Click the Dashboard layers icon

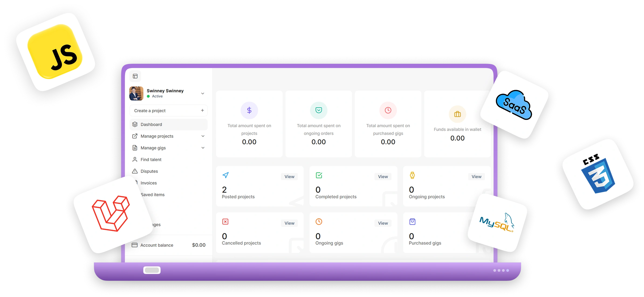pyautogui.click(x=135, y=124)
